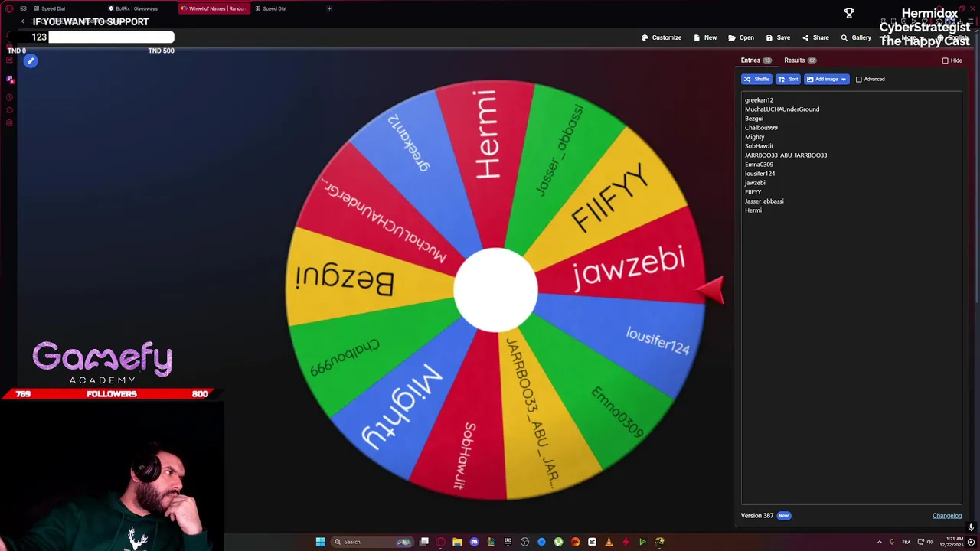980x551 pixels.
Task: Click the white center hub to spin
Action: pyautogui.click(x=495, y=290)
